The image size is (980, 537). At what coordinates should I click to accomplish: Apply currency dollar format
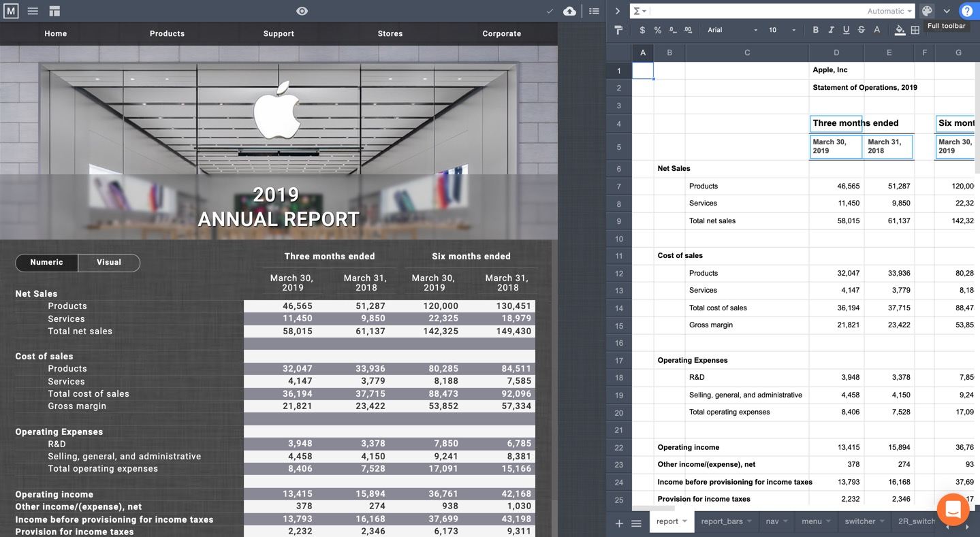point(642,30)
